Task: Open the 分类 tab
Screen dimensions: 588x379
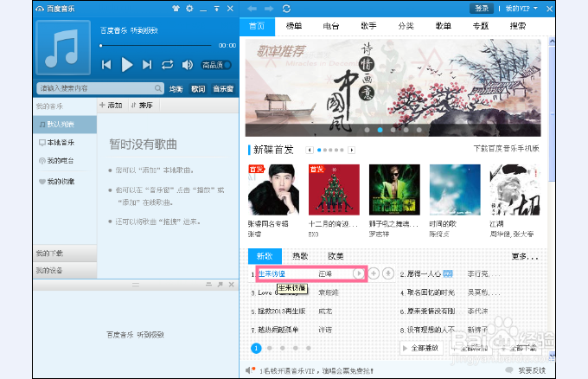Action: [x=406, y=26]
